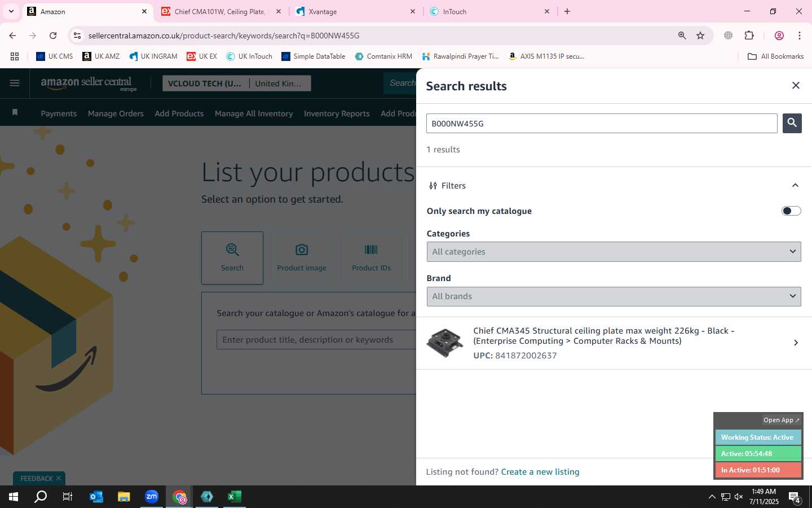
Task: Go back in browser history
Action: [12, 36]
